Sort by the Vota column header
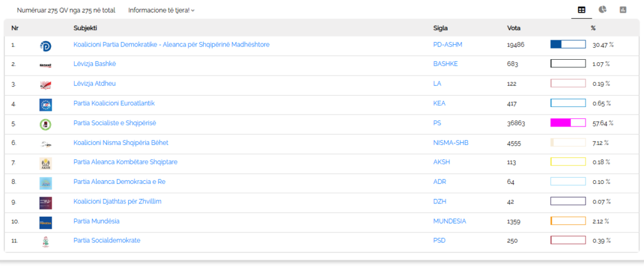644x267 pixels. click(514, 28)
